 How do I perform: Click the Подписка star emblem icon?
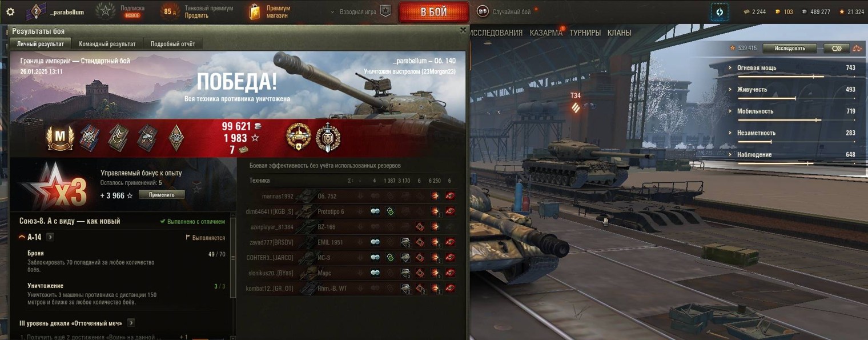pos(105,11)
